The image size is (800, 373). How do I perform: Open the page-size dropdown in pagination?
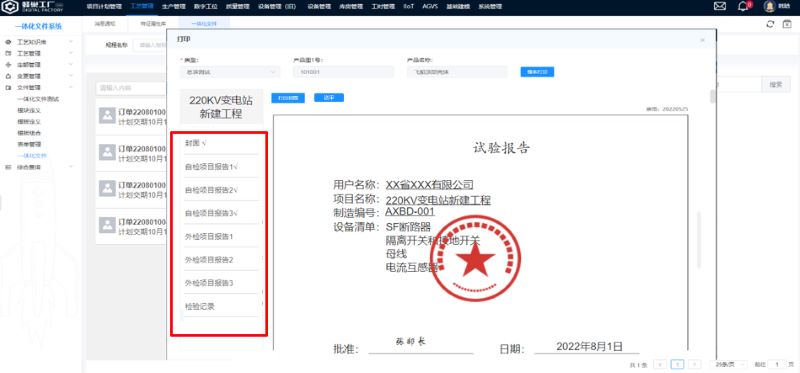pyautogui.click(x=729, y=364)
